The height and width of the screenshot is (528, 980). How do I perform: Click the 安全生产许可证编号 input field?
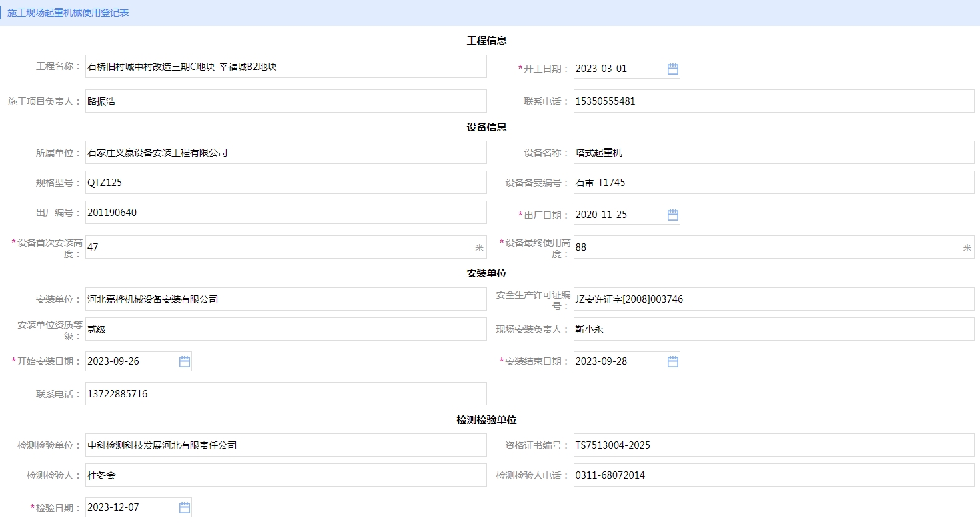point(773,299)
